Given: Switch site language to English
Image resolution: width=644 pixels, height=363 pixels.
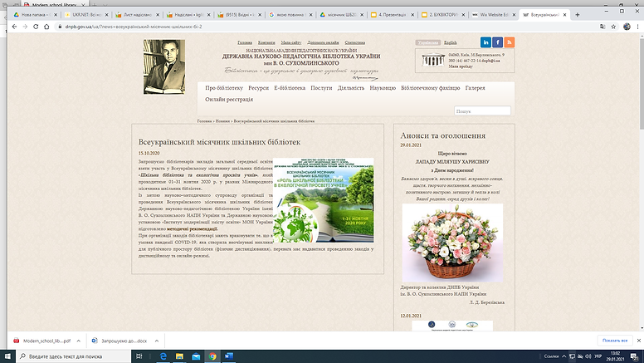Looking at the screenshot, I should coord(450,42).
